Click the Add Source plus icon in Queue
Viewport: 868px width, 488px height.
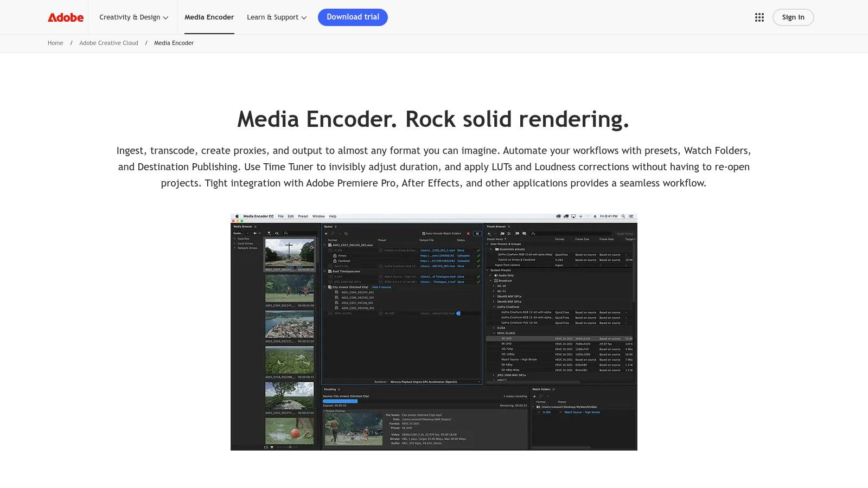326,234
